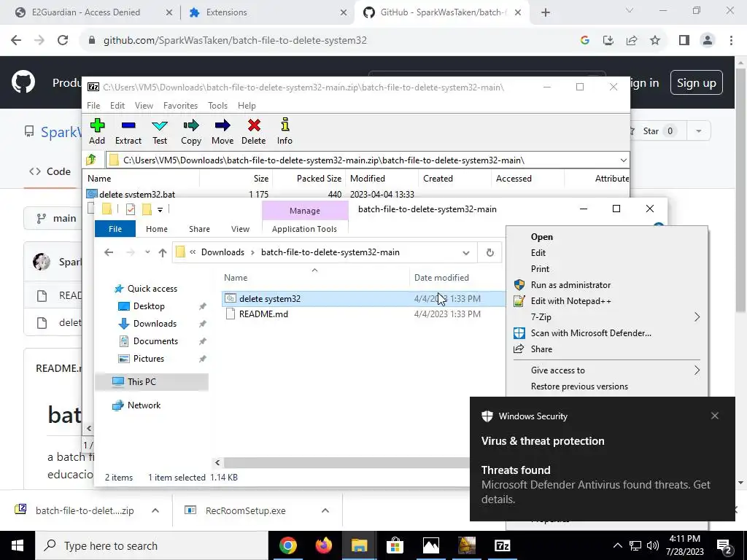
Task: Open Chrome from the taskbar
Action: [287, 545]
